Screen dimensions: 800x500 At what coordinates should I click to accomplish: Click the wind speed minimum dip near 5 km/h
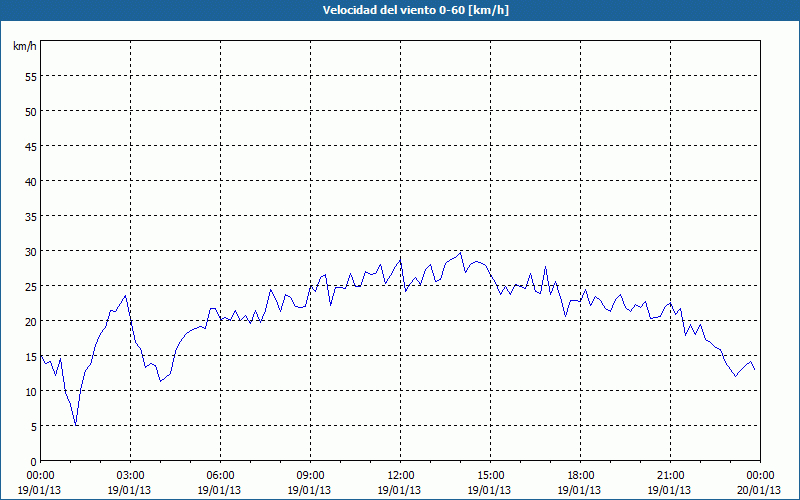point(76,424)
